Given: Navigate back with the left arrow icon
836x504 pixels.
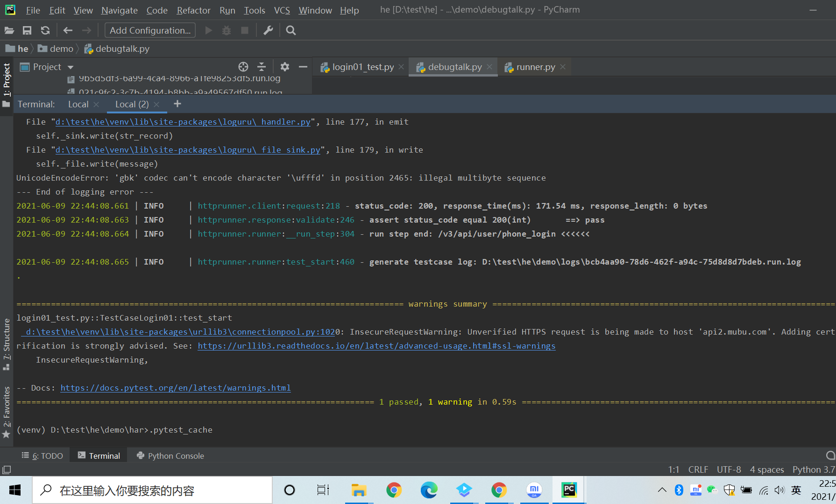Looking at the screenshot, I should pos(68,30).
